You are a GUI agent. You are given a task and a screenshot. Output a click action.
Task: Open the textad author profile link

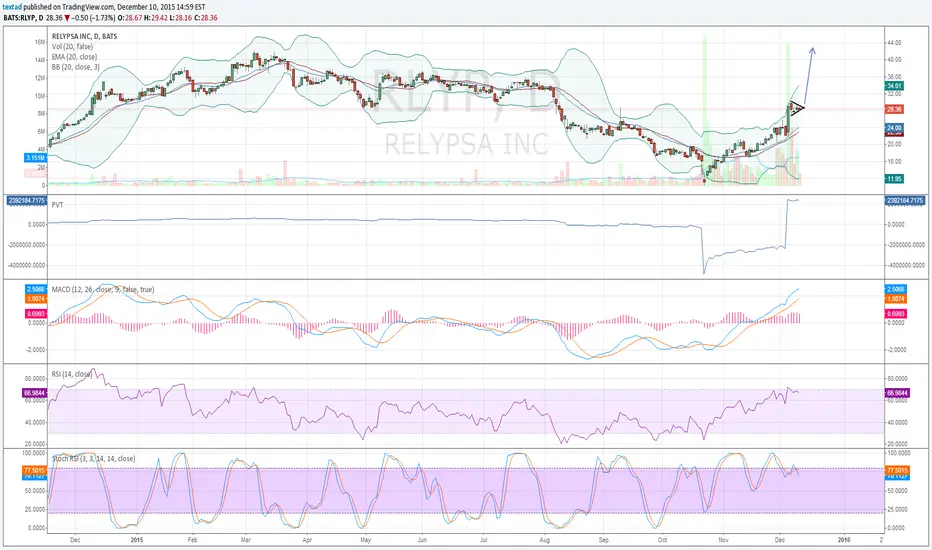(x=12, y=7)
